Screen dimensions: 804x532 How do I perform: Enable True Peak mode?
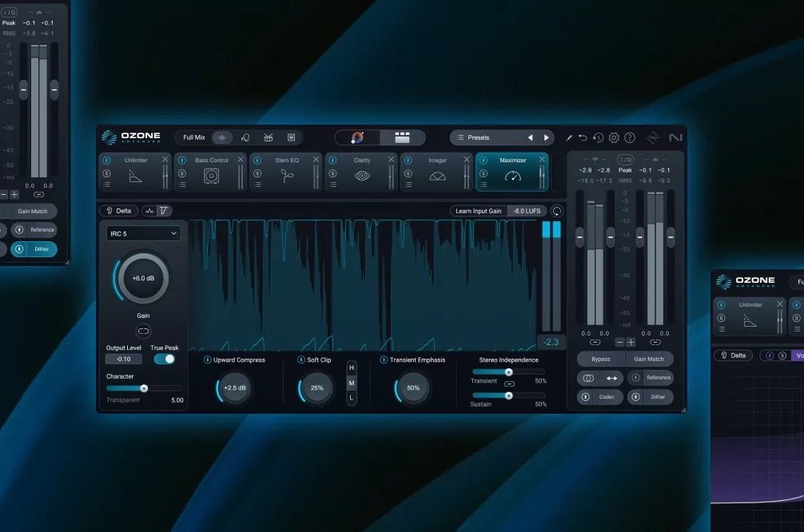point(165,359)
